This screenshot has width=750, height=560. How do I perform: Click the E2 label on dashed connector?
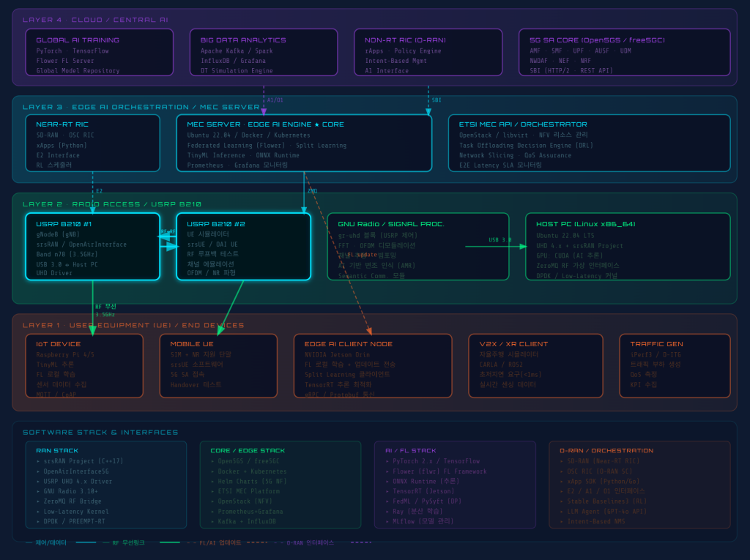pos(99,191)
